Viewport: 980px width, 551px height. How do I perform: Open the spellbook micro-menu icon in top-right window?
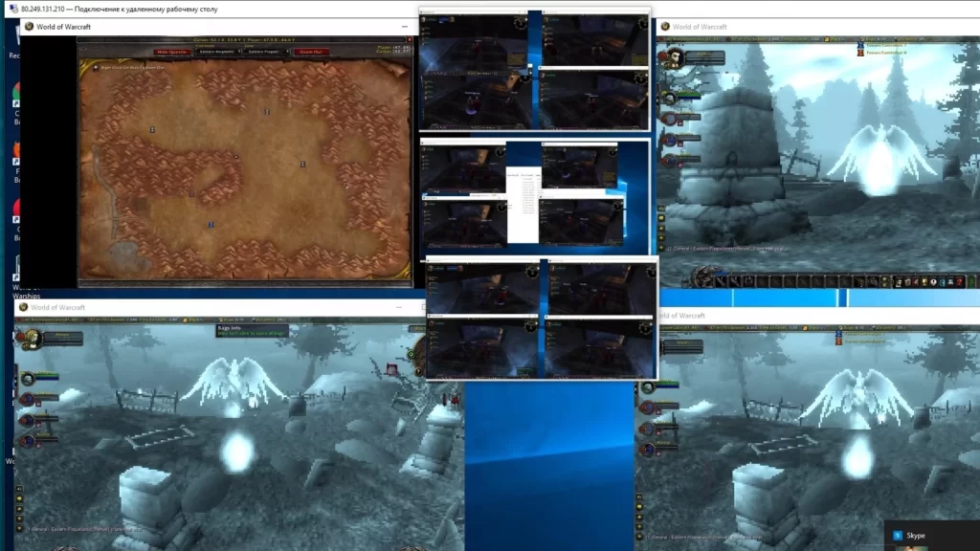tap(907, 282)
